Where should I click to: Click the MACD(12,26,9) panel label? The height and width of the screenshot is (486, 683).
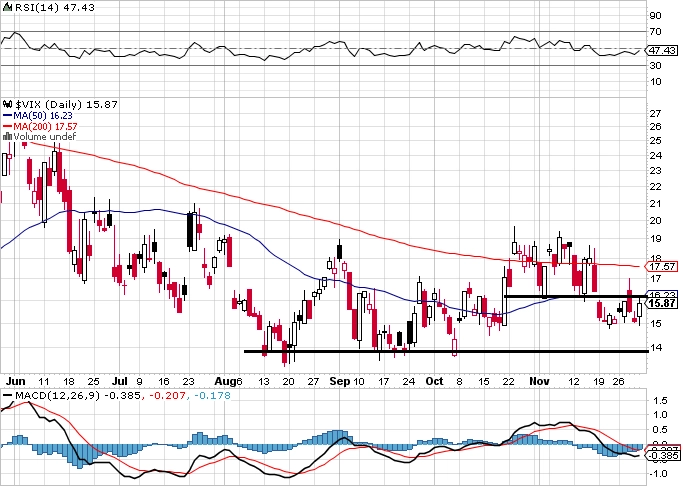48,396
